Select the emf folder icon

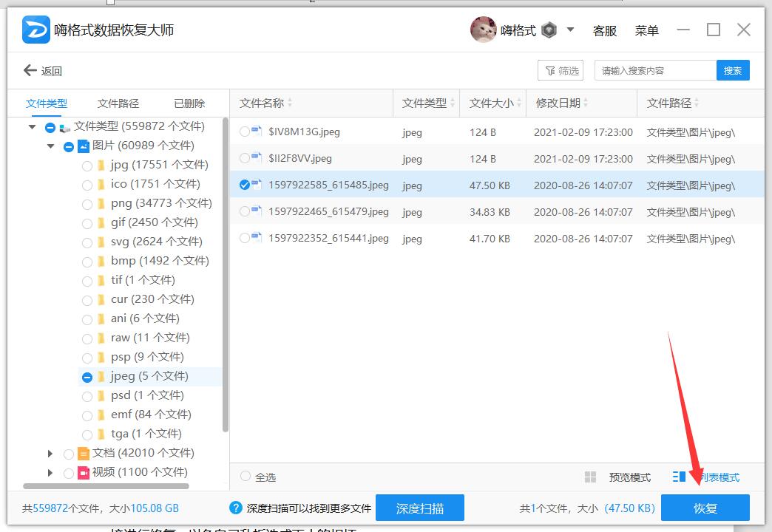pyautogui.click(x=101, y=415)
